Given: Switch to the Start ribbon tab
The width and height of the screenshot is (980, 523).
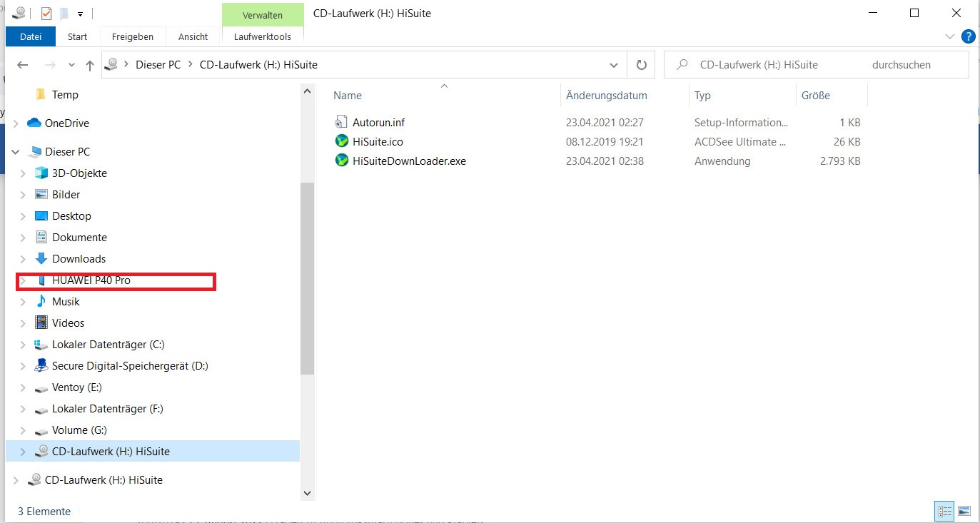Looking at the screenshot, I should pyautogui.click(x=78, y=36).
